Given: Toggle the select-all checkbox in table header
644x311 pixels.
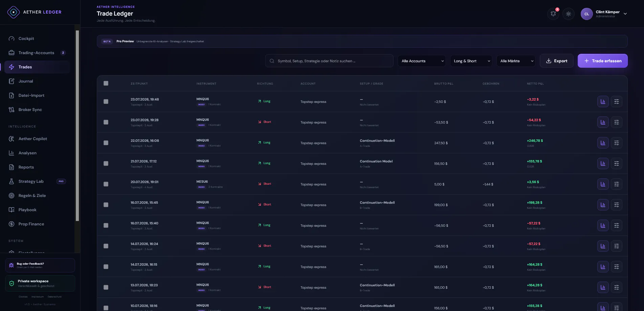Looking at the screenshot, I should (x=106, y=83).
